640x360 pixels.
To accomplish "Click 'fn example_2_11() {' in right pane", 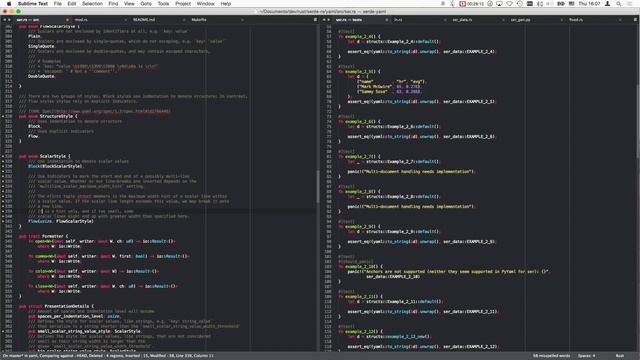I will (360, 297).
